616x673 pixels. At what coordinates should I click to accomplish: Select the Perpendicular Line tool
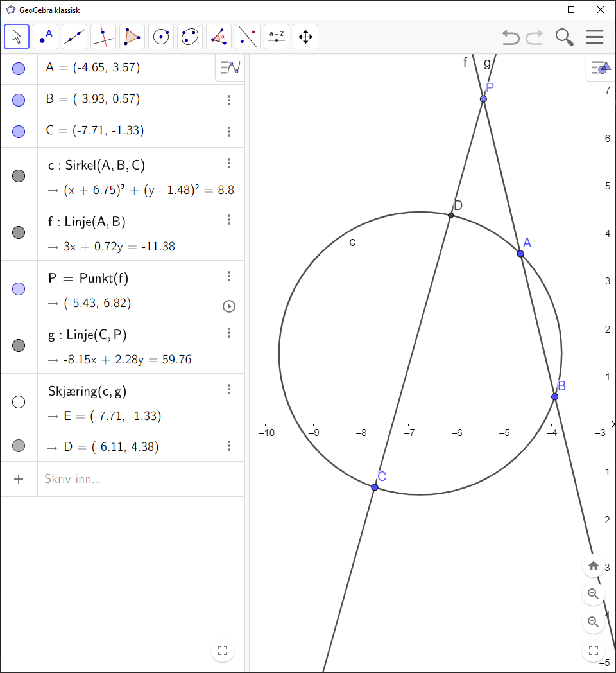(x=103, y=37)
